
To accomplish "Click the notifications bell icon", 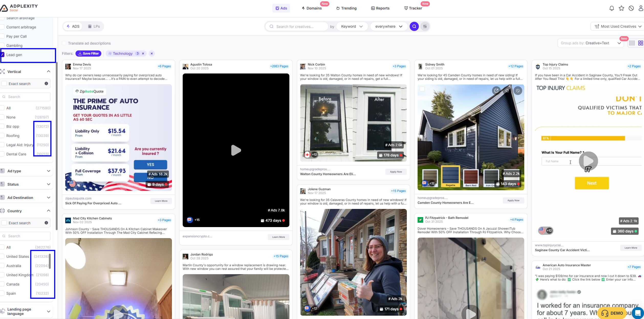I will pos(612,8).
